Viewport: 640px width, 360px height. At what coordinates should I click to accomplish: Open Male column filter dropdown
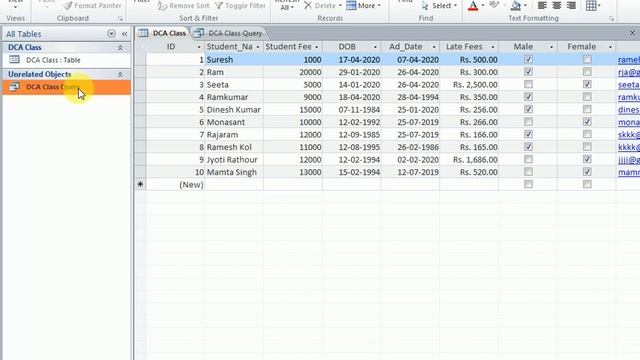coord(551,47)
